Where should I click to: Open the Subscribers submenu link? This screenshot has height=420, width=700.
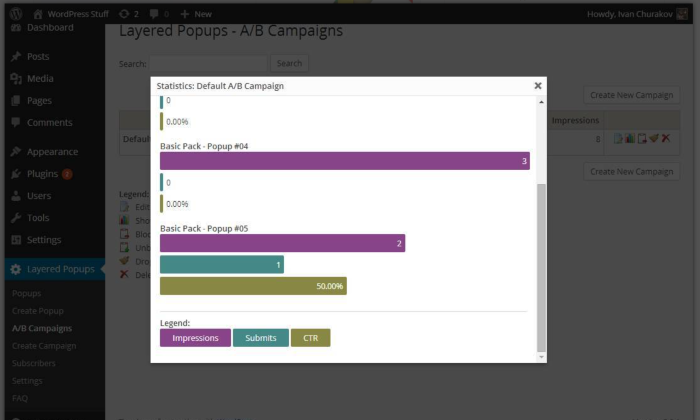(34, 363)
